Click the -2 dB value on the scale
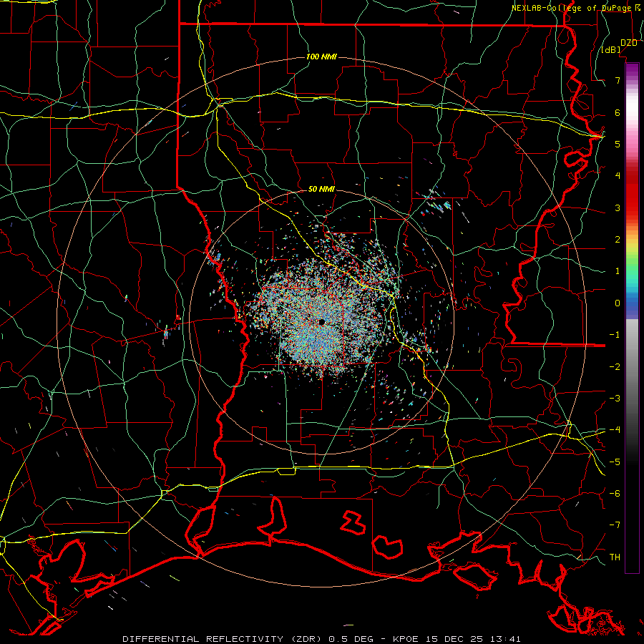 tap(615, 367)
